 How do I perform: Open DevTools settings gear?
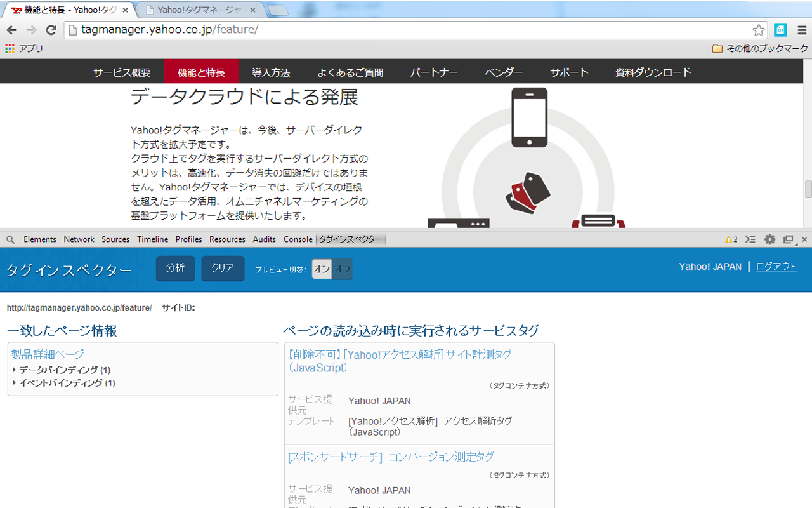(769, 239)
